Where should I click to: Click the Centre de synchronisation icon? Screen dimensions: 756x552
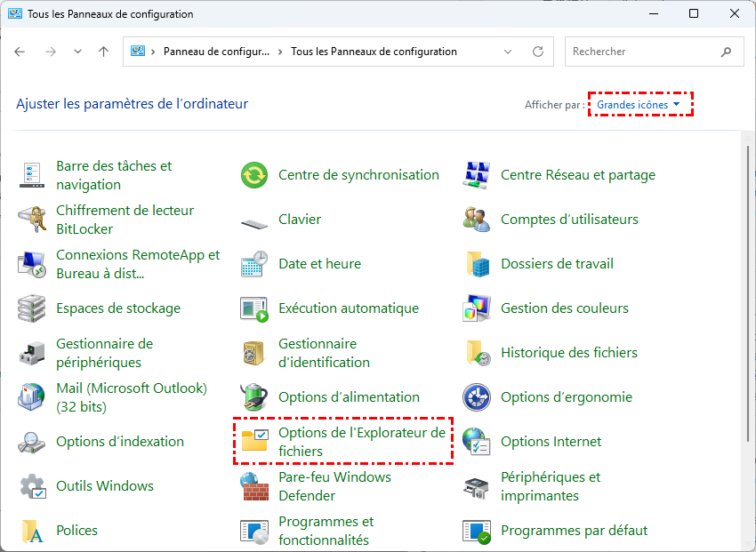(x=254, y=175)
